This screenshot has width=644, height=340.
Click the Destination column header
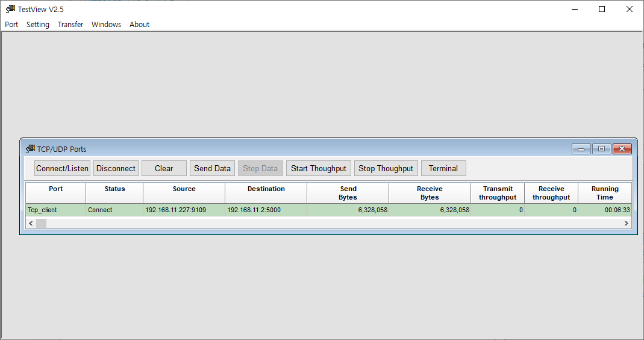click(266, 193)
